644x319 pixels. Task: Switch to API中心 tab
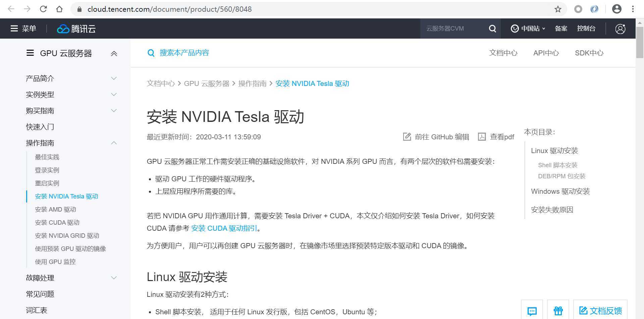[x=546, y=53]
